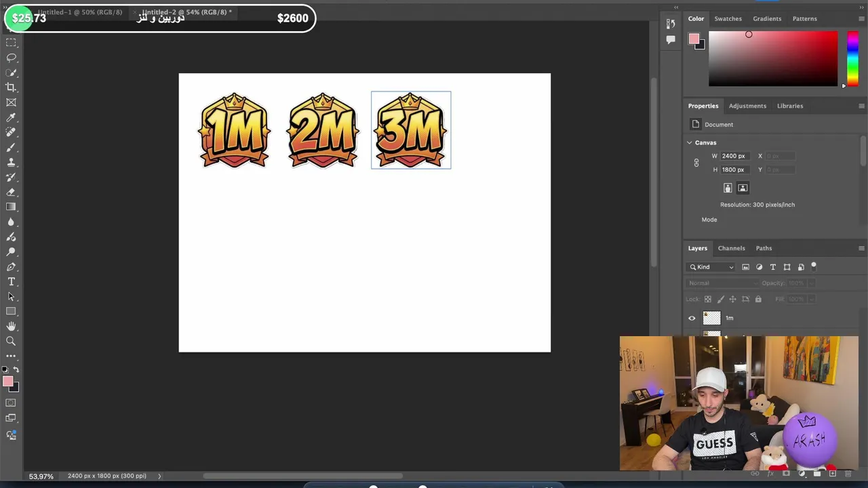
Task: Switch to the Channels tab
Action: pos(731,248)
